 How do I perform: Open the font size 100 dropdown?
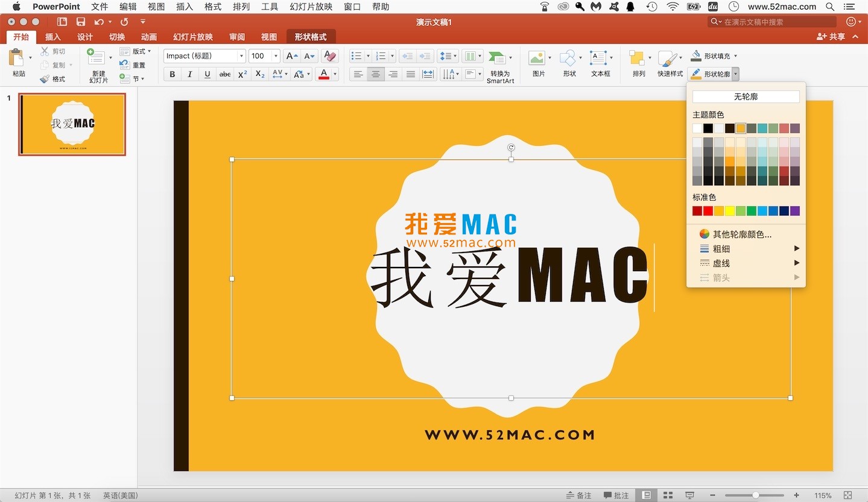[x=276, y=56]
